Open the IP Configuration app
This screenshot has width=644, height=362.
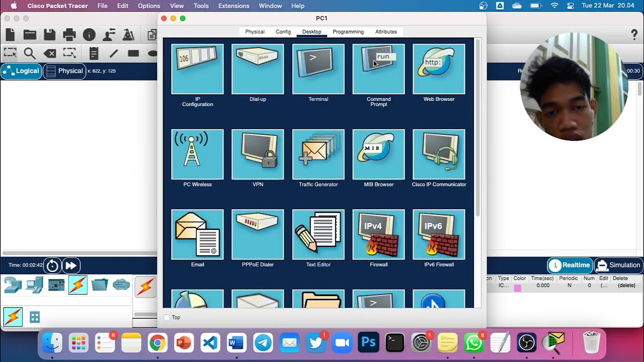pos(197,69)
